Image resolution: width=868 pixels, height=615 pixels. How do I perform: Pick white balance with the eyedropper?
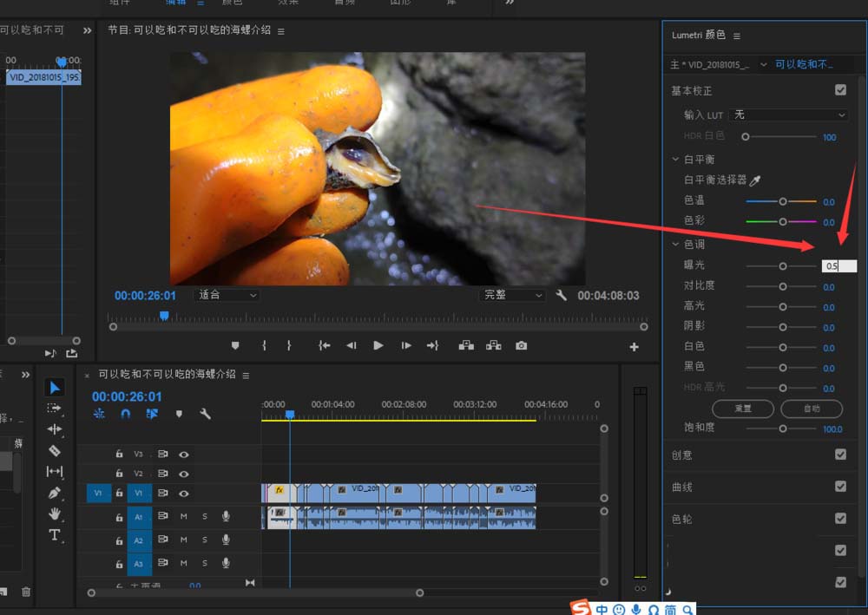coord(755,180)
